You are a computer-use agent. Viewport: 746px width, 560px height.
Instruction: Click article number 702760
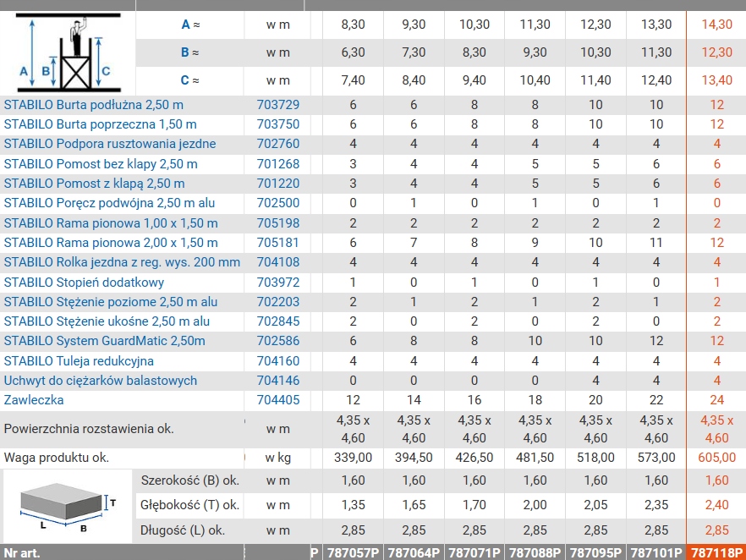pos(278,144)
